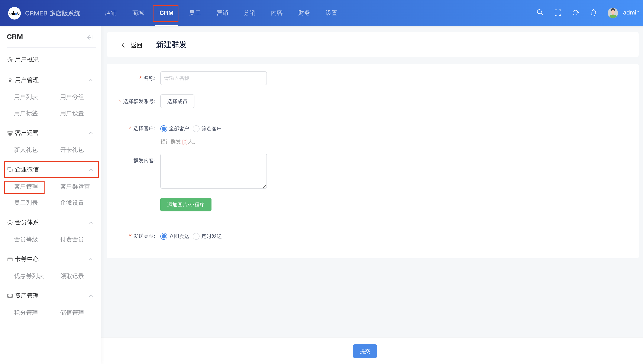
Task: Collapse the 资产管理 section chevron
Action: pyautogui.click(x=91, y=296)
